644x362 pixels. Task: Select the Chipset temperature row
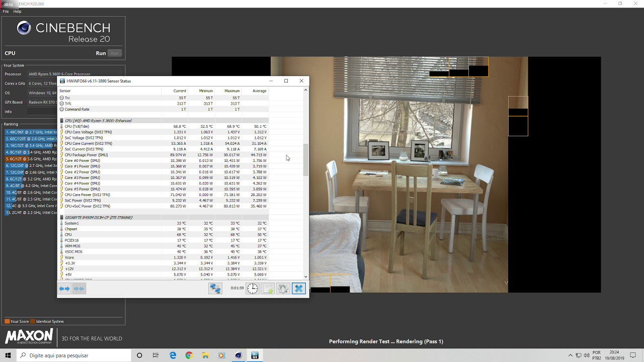point(164,229)
